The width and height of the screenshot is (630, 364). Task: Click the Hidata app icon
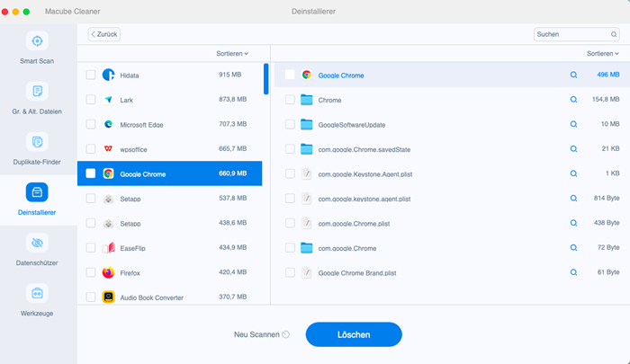pyautogui.click(x=108, y=75)
